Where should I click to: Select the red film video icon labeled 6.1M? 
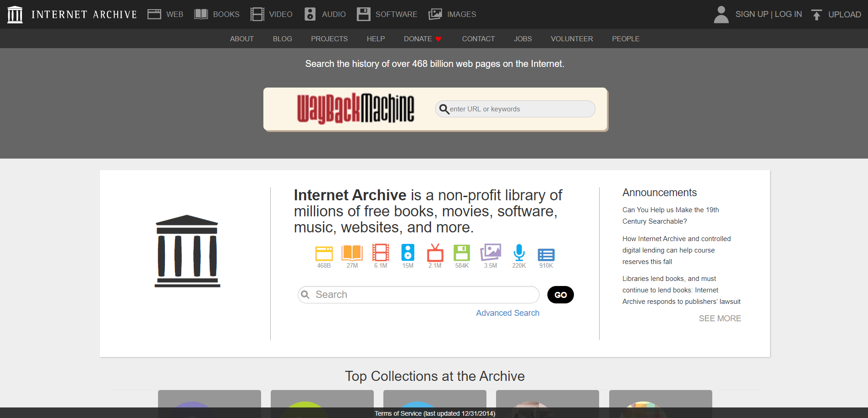(x=380, y=253)
